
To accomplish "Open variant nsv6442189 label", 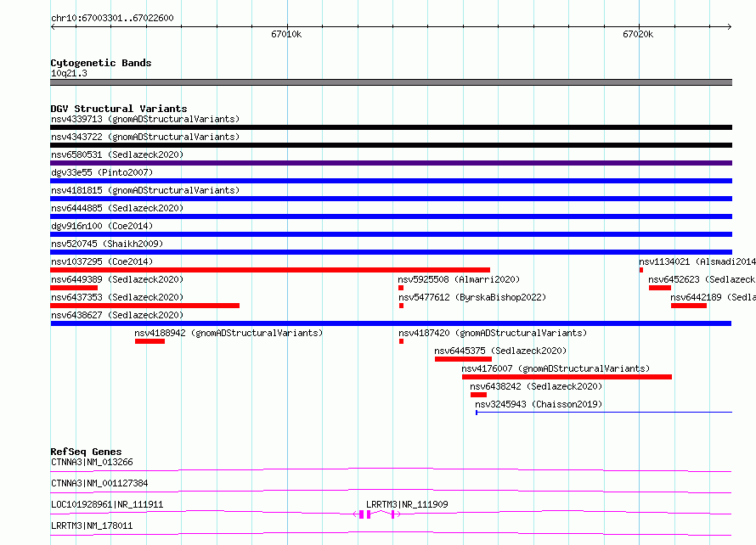I will 713,297.
